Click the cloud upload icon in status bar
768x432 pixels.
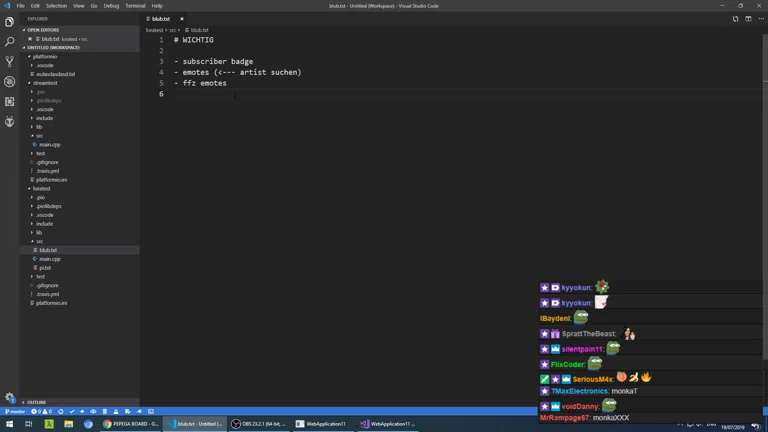pyautogui.click(x=93, y=411)
